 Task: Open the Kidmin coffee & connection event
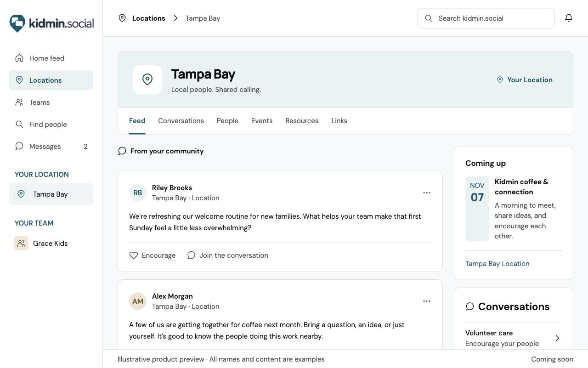click(521, 187)
